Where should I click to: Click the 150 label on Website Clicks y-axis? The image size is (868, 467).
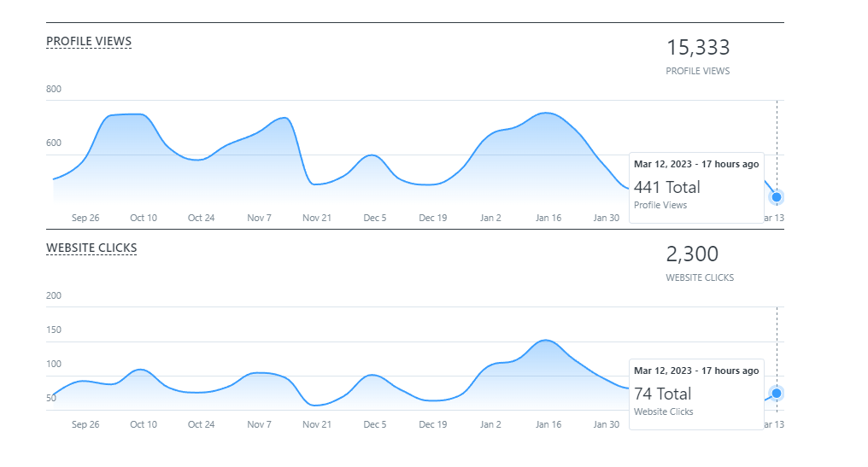[54, 330]
